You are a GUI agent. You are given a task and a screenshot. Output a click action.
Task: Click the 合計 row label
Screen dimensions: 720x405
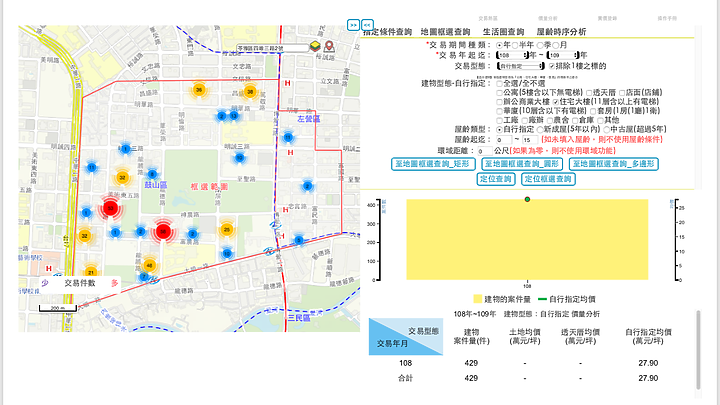pos(405,378)
